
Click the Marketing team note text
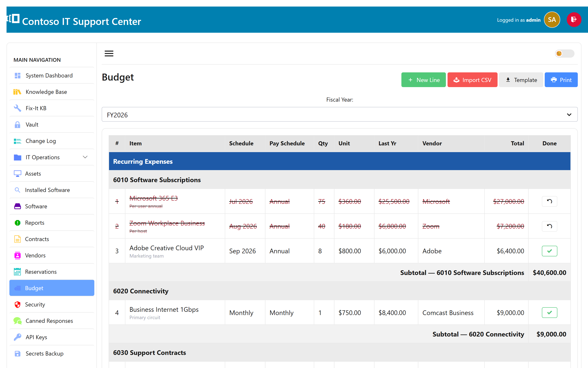point(147,256)
